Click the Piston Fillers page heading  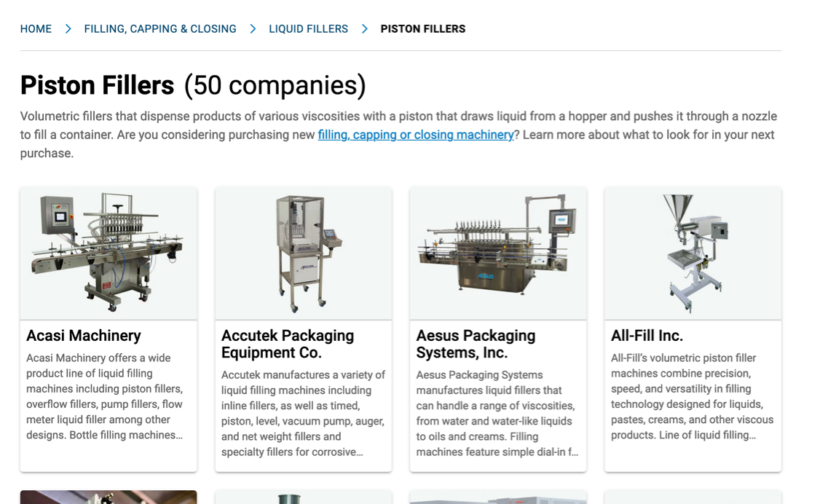[x=97, y=85]
